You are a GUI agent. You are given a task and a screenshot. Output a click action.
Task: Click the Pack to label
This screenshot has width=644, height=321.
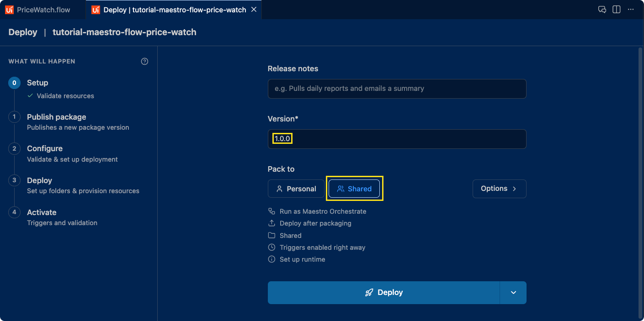tap(281, 169)
